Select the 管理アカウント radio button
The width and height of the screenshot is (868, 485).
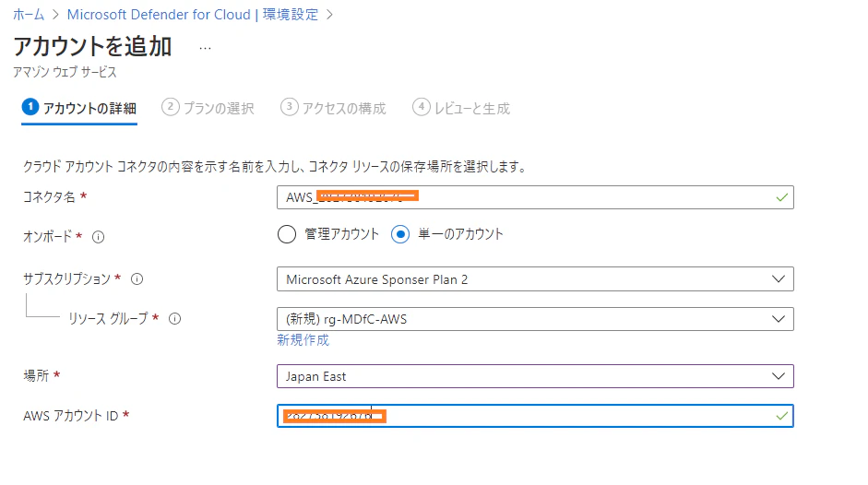pyautogui.click(x=287, y=234)
